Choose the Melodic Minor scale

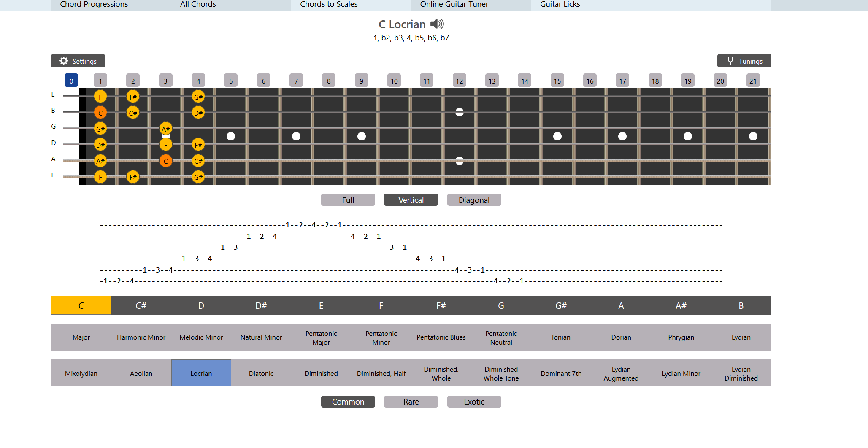(201, 337)
